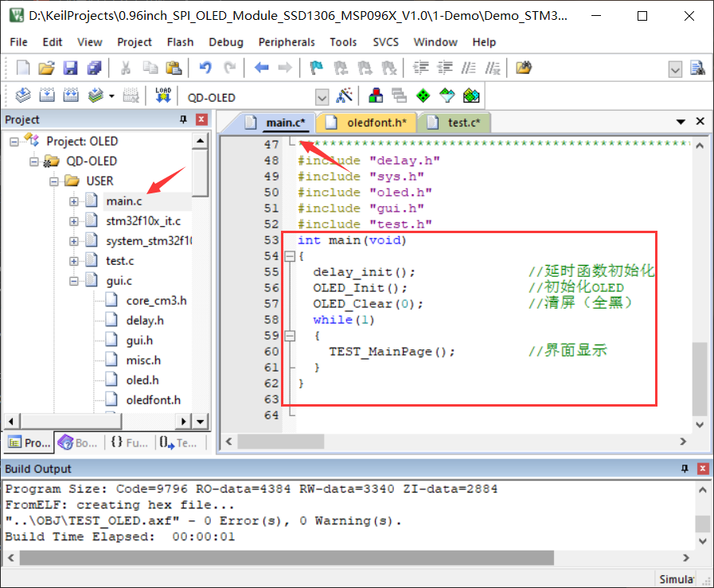Open File Extensions, Books and Environment
Viewport: 714px width, 588px height.
375,96
